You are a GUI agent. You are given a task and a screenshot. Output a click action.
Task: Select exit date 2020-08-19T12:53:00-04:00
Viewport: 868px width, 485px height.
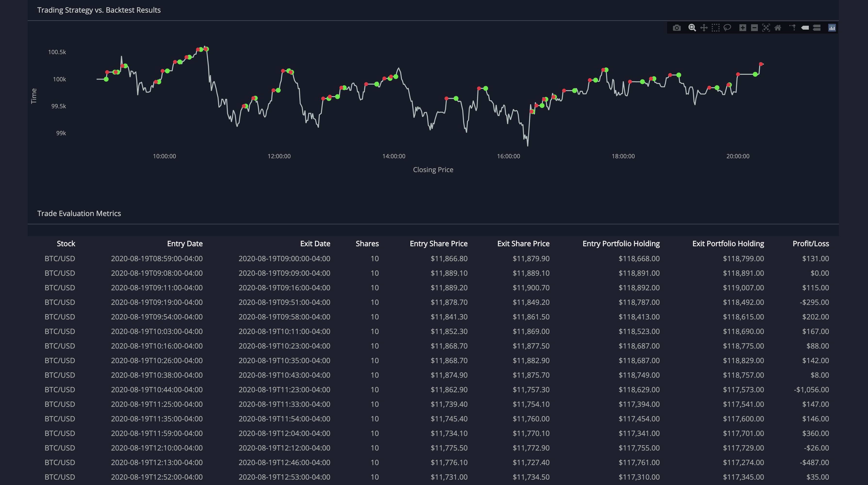[284, 477]
